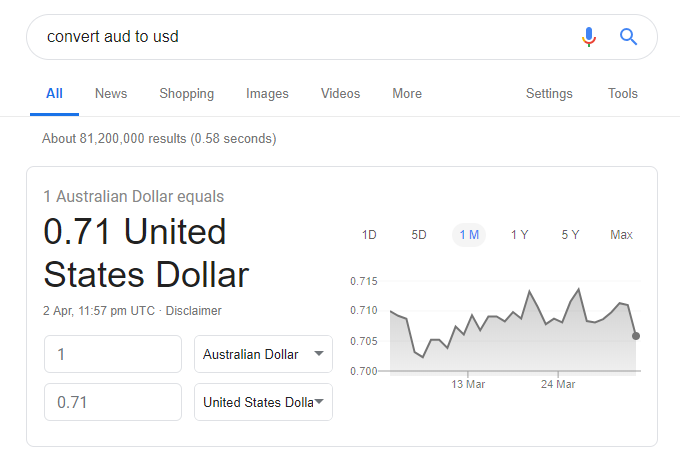Click the voice search microphone icon
The height and width of the screenshot is (465, 680).
click(x=588, y=37)
